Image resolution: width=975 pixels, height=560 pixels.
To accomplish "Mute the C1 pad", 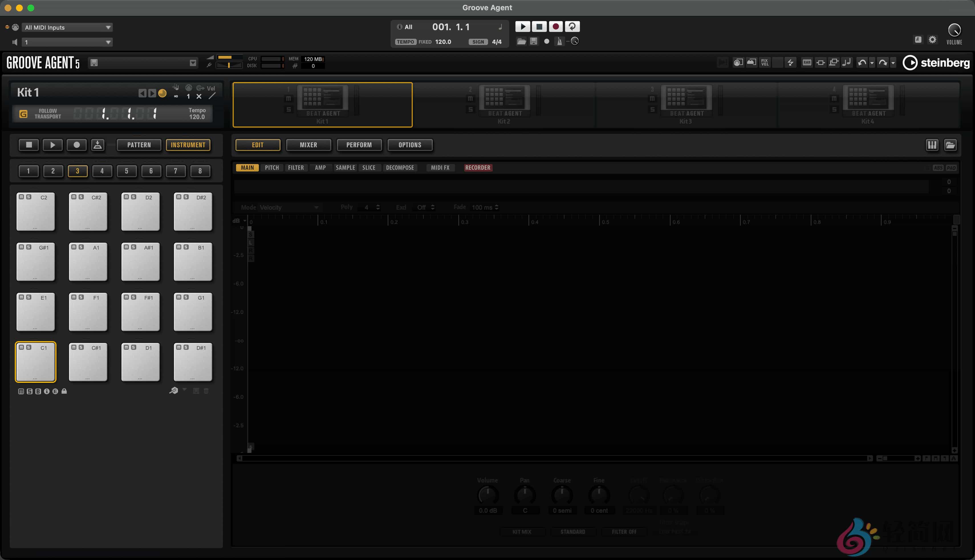I will click(22, 347).
